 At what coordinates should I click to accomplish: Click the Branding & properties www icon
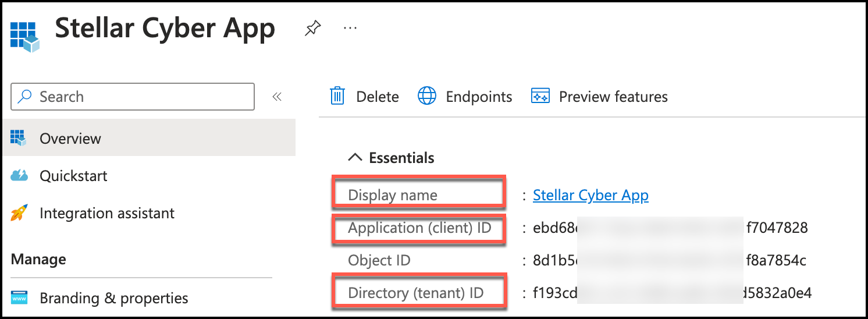(x=19, y=299)
